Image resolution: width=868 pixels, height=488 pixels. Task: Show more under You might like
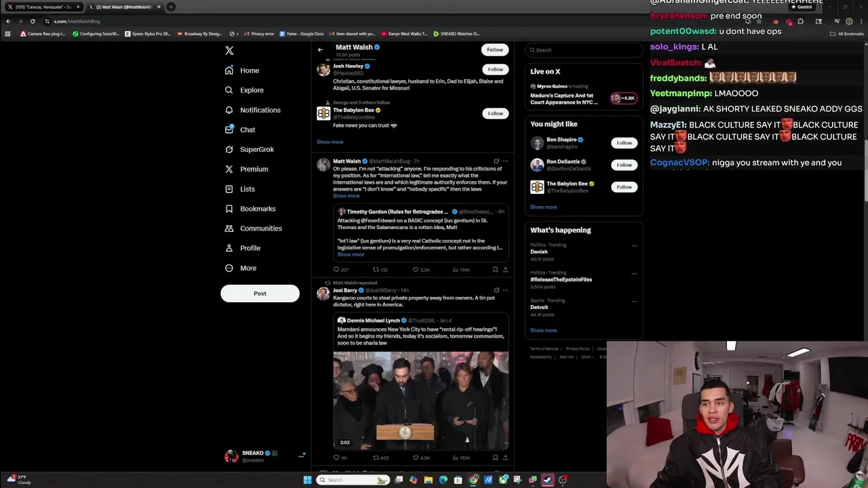(x=543, y=207)
